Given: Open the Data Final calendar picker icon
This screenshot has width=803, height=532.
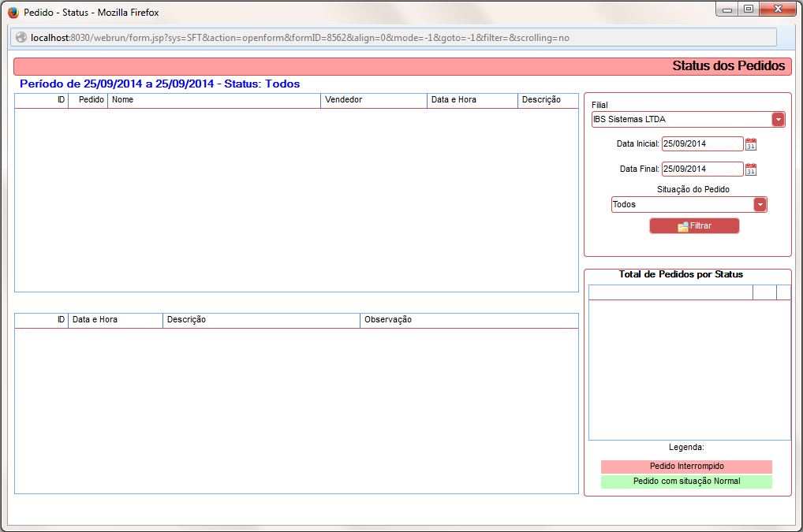Looking at the screenshot, I should click(x=751, y=169).
